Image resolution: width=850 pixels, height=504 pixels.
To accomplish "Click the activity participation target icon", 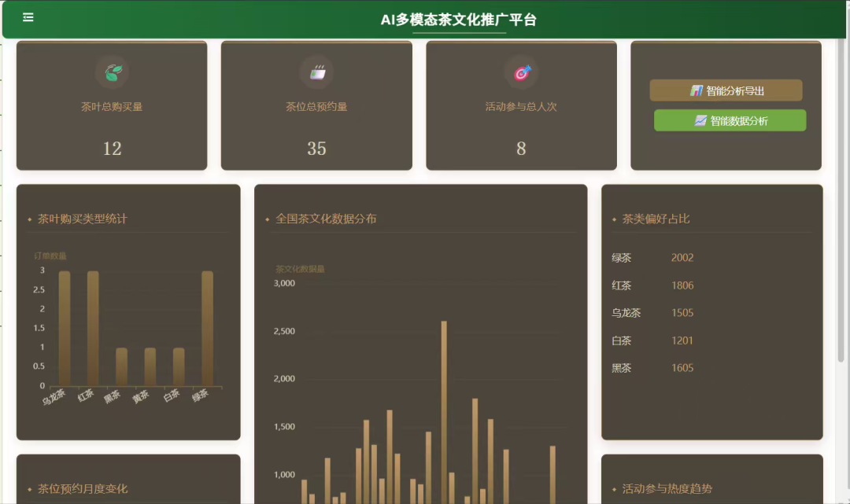I will click(522, 72).
